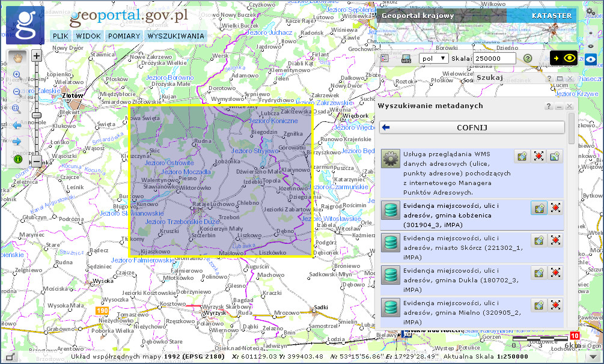
Task: Click the green help question mark
Action: 528,58
